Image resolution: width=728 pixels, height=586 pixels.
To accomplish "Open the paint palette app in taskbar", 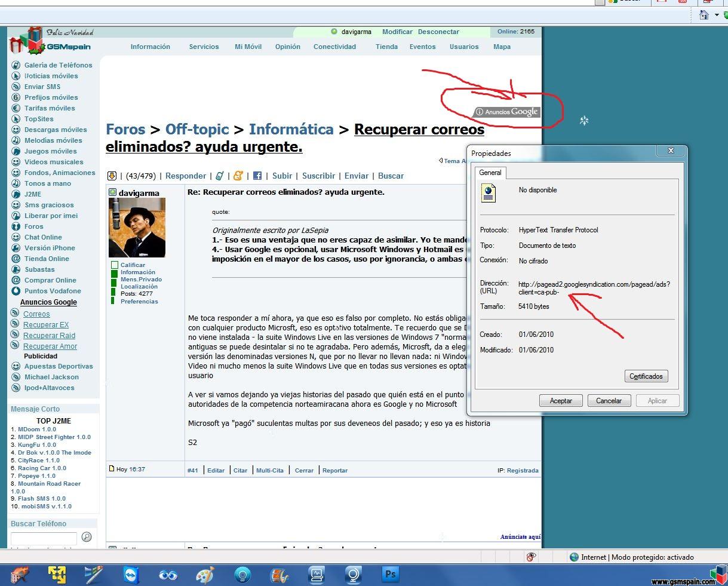I will [205, 575].
